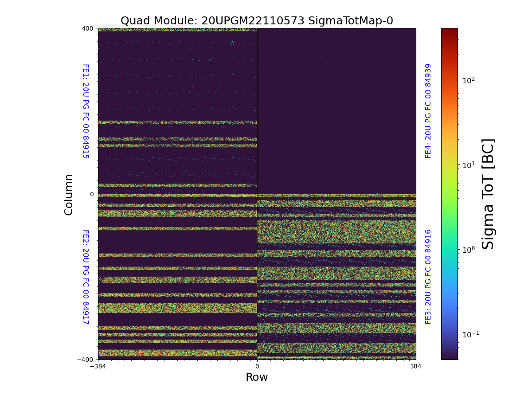
Task: Select the FE2: 20U PG FC 00 84917 label
Action: [x=86, y=277]
